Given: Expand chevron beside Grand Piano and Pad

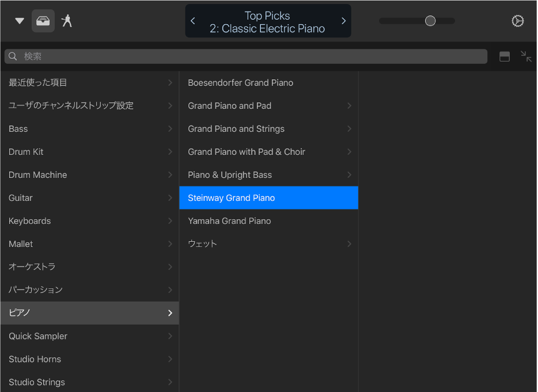Looking at the screenshot, I should point(349,106).
